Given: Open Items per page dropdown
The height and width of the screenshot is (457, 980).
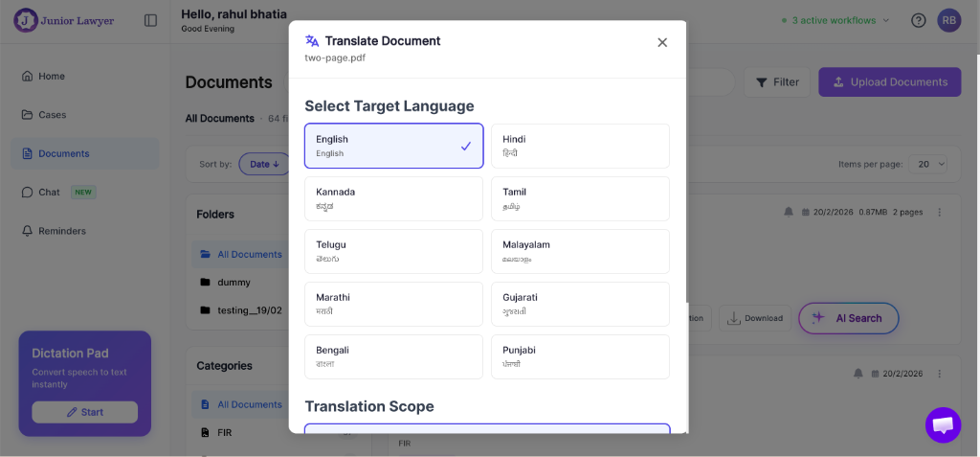Looking at the screenshot, I should pos(927,164).
